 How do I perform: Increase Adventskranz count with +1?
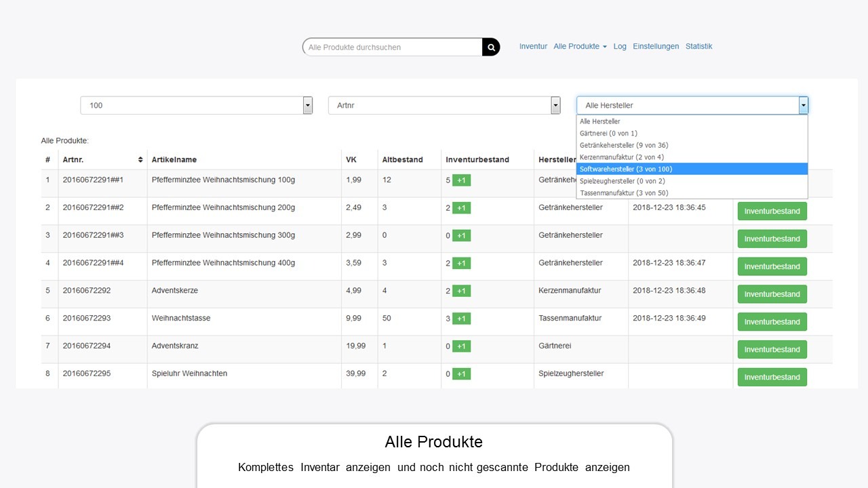(x=461, y=346)
